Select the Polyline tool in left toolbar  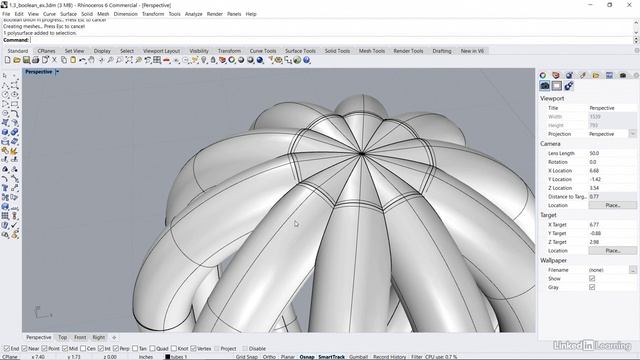5,85
